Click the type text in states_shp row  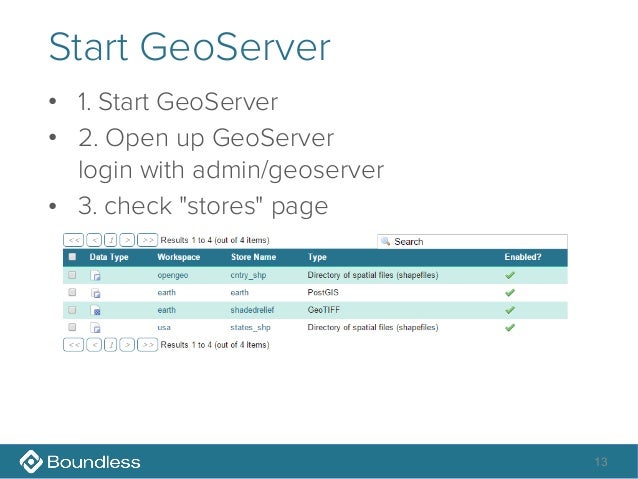pos(373,328)
